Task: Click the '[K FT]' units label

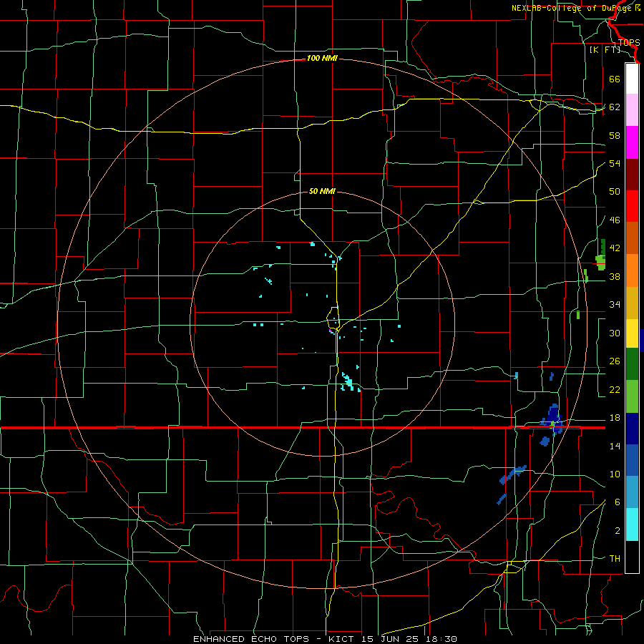Action: 605,50
